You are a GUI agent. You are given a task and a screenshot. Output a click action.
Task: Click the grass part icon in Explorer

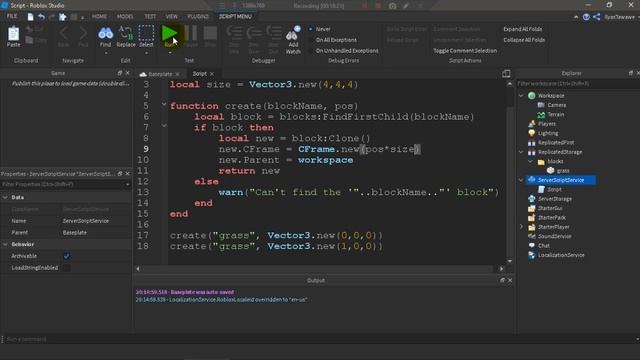tap(551, 171)
